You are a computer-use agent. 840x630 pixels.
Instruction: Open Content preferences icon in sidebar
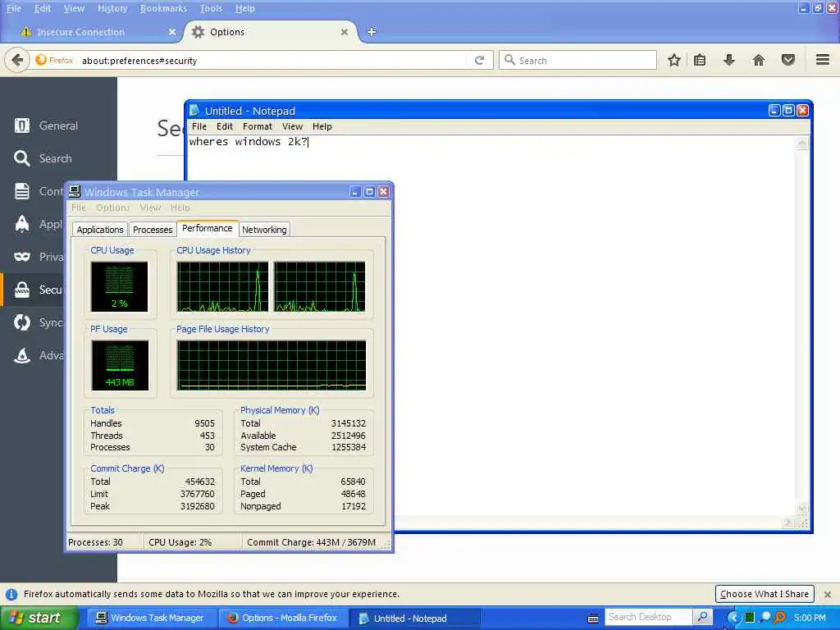[x=22, y=191]
